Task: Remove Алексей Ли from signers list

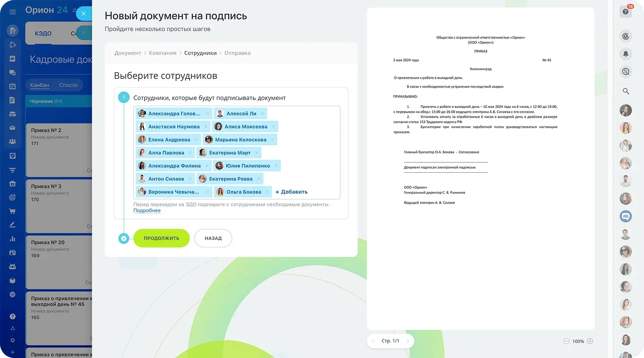Action: (262, 113)
